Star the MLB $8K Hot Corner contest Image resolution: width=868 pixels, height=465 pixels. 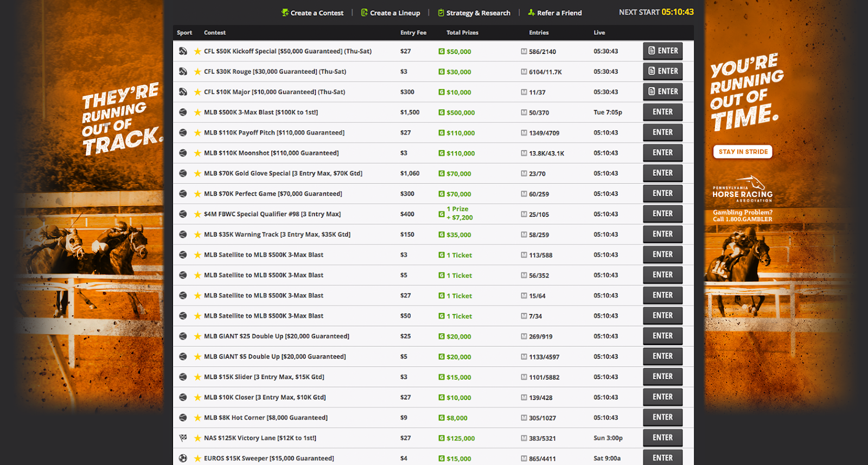point(197,417)
